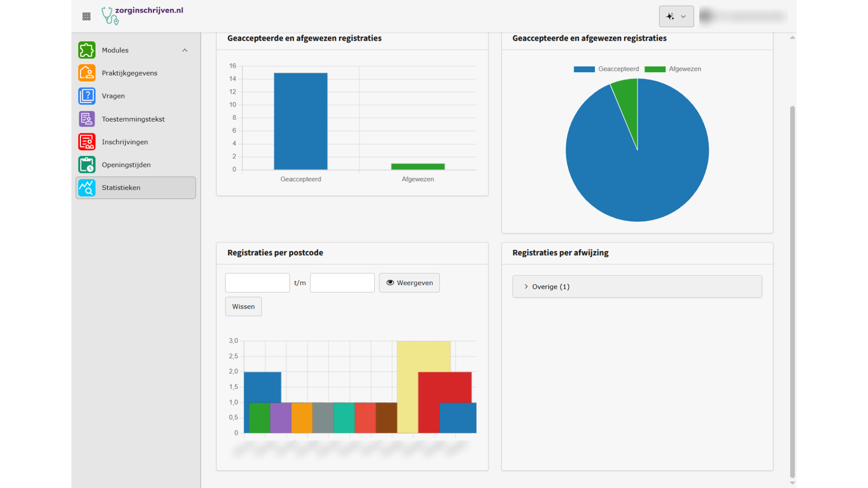
Task: Click the Openingstijden clock clipboard icon
Action: pyautogui.click(x=87, y=165)
